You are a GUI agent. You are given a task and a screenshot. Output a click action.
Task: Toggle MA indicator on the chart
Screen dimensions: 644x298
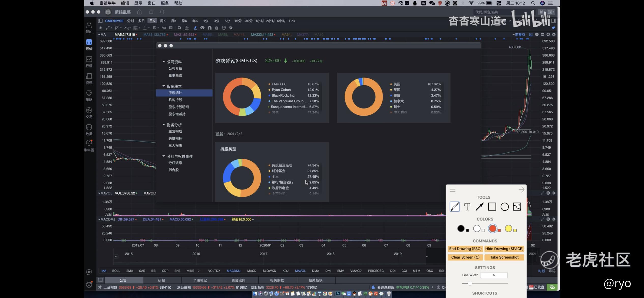[x=104, y=271]
